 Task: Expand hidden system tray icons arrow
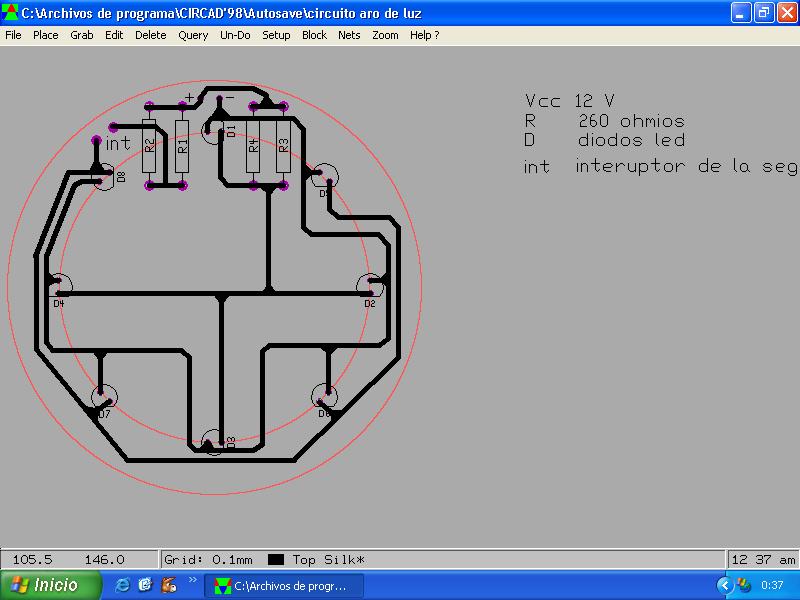(724, 585)
